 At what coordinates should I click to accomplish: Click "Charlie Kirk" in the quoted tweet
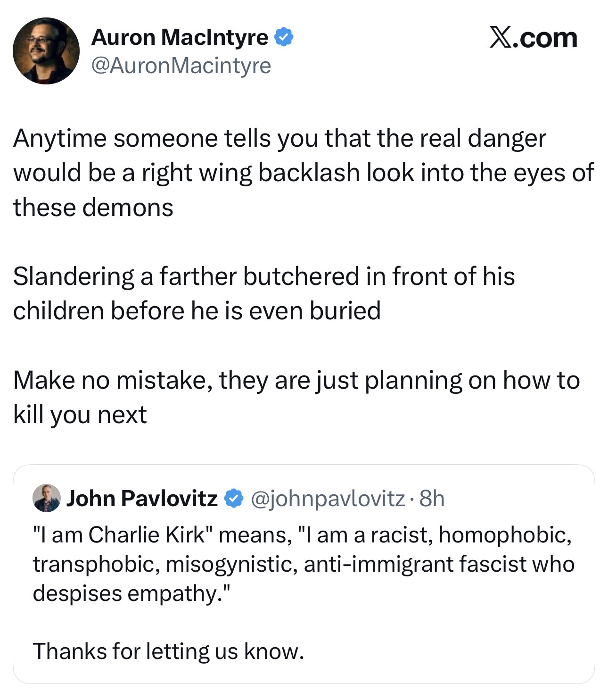[x=147, y=535]
